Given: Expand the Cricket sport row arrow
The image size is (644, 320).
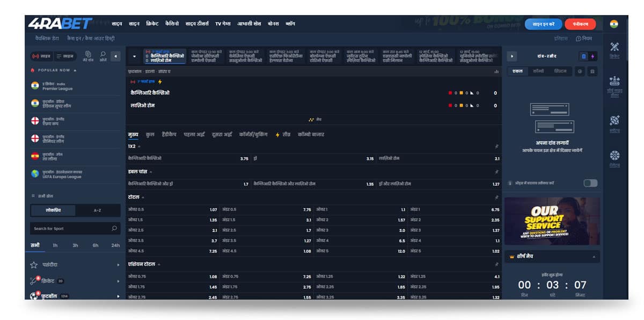Looking at the screenshot, I should pyautogui.click(x=118, y=280).
